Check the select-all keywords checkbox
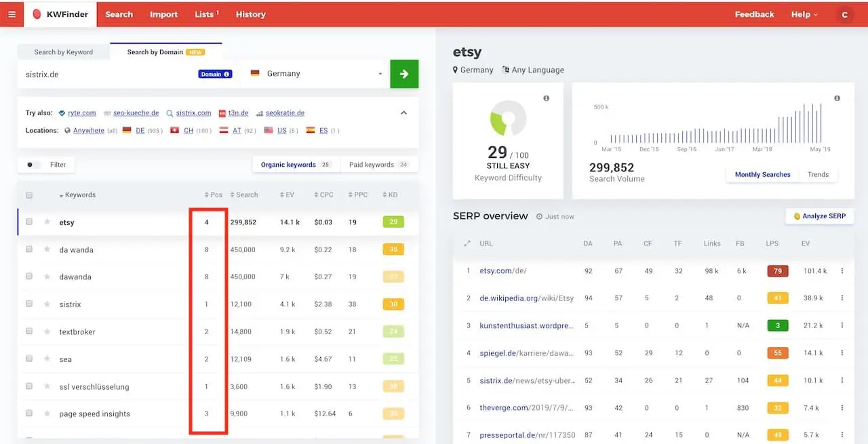 coord(29,195)
